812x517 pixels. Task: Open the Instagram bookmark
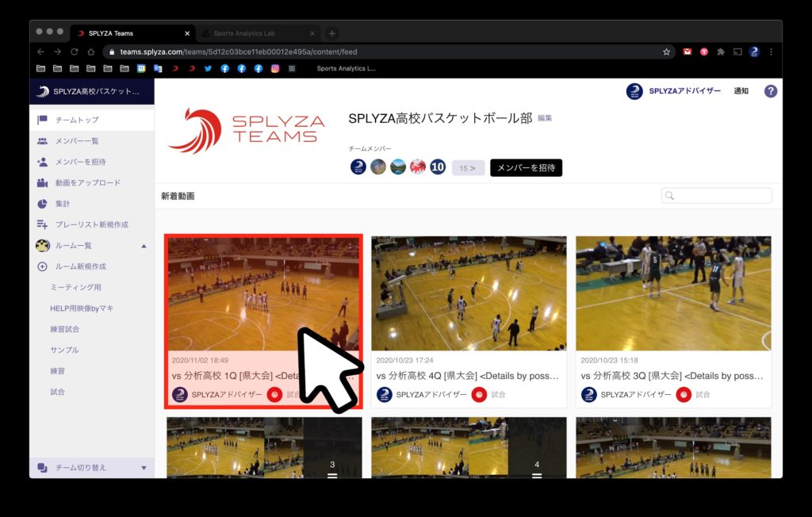click(x=275, y=68)
